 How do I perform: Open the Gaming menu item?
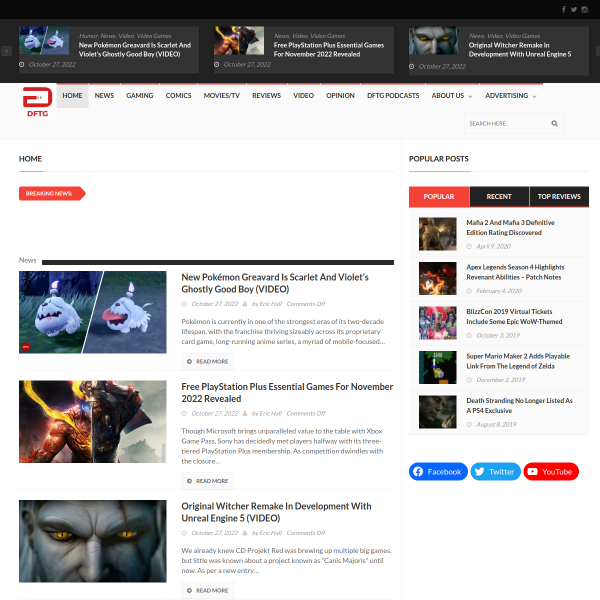coord(140,96)
